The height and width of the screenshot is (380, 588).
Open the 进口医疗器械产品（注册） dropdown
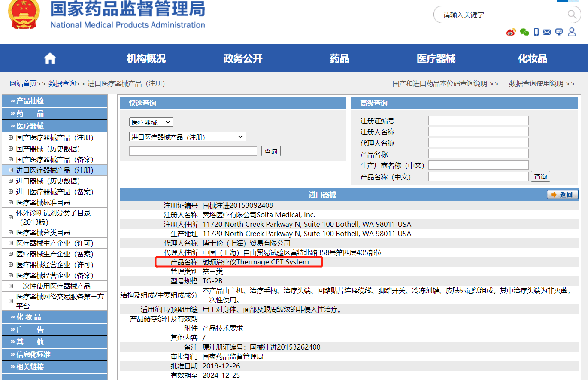188,137
